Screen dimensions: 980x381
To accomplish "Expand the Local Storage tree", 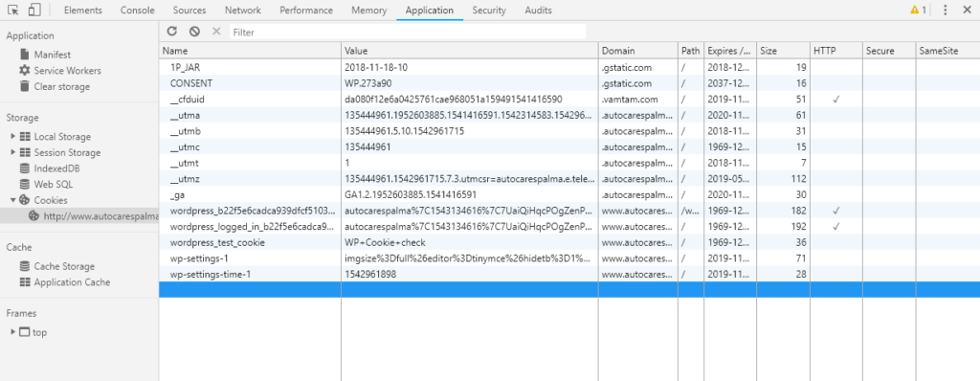I will point(13,136).
